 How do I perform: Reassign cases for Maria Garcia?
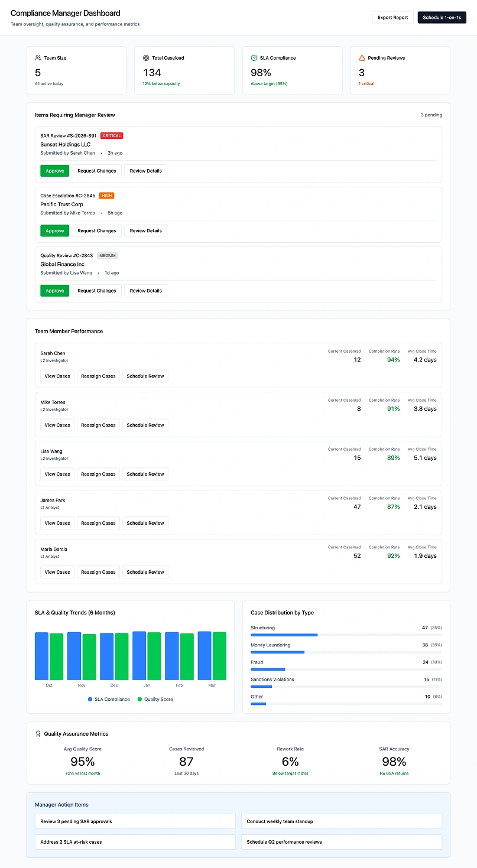coord(98,572)
